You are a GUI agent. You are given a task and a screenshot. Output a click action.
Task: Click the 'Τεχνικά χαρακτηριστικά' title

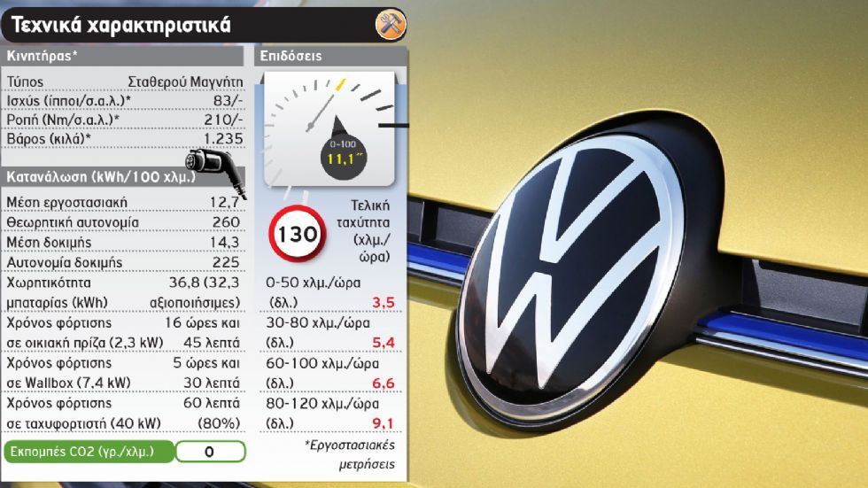120,25
